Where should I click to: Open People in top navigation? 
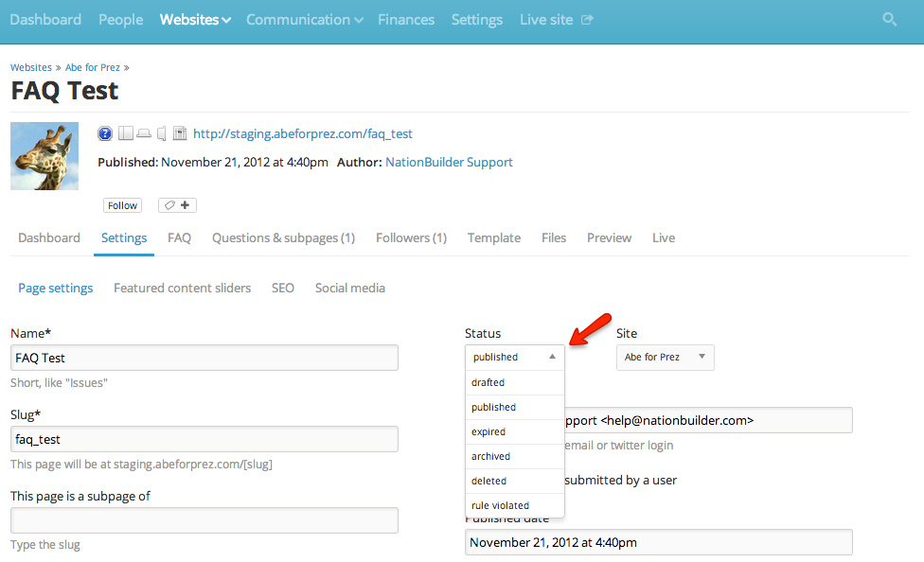coord(121,20)
